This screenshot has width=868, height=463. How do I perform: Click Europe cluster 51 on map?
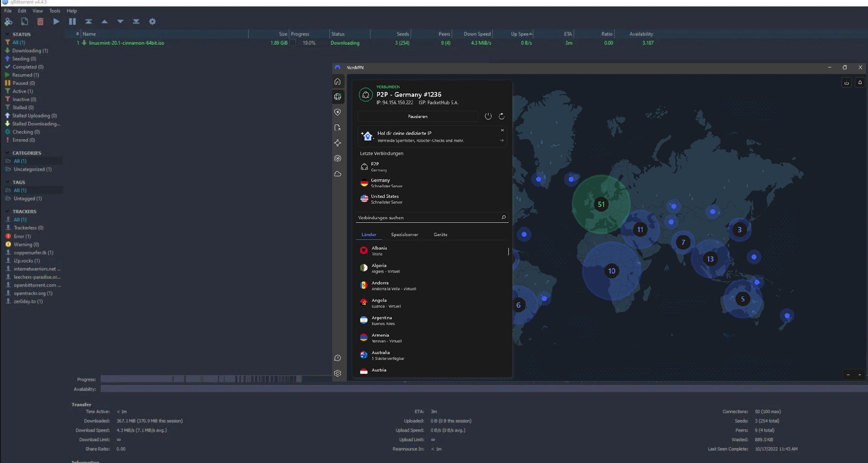[x=601, y=204]
